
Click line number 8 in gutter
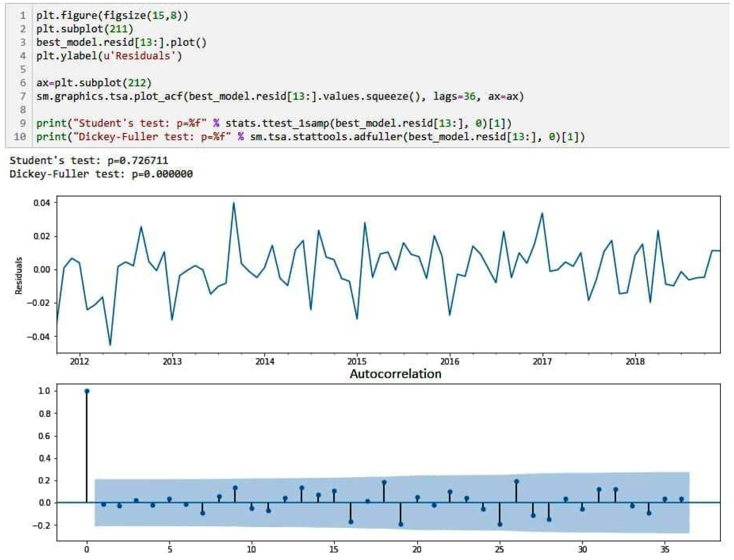23,110
